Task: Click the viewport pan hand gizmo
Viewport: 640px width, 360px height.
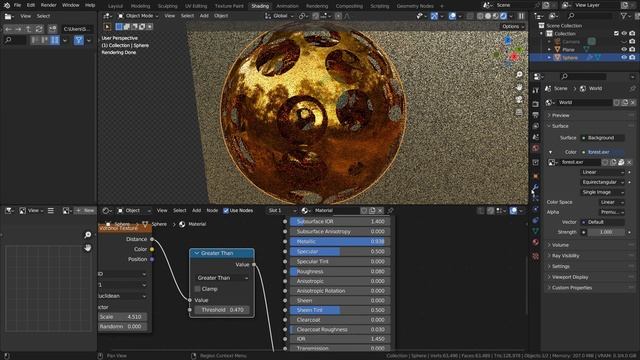Action: (519, 87)
